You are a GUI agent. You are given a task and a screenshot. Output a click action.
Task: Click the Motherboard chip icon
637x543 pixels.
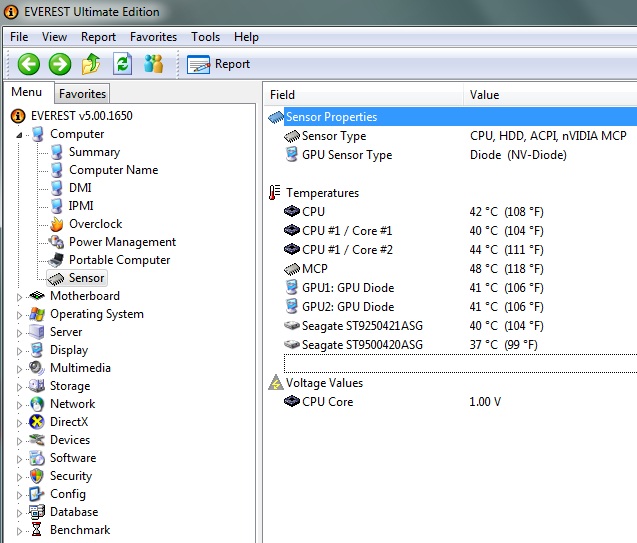(37, 296)
